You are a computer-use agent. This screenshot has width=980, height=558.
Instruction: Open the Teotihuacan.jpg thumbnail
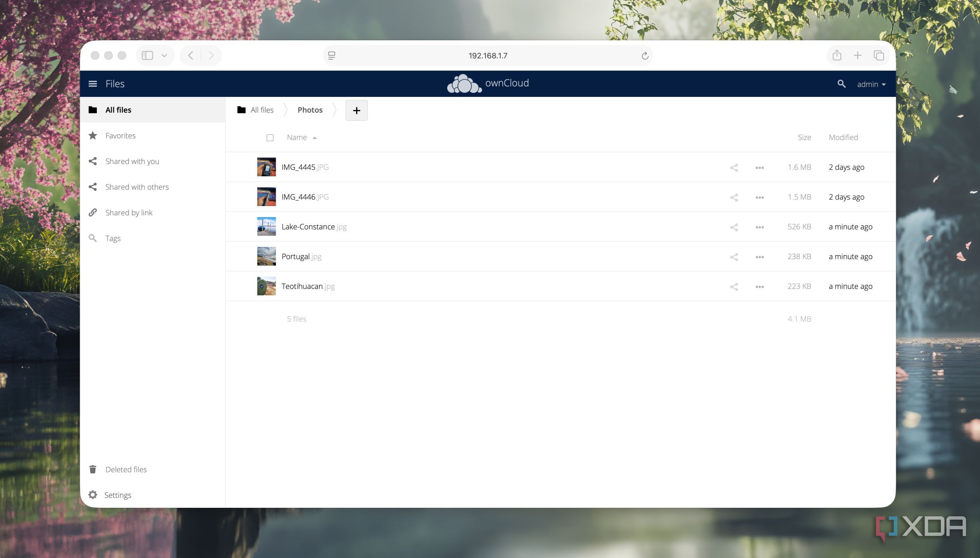(x=266, y=286)
